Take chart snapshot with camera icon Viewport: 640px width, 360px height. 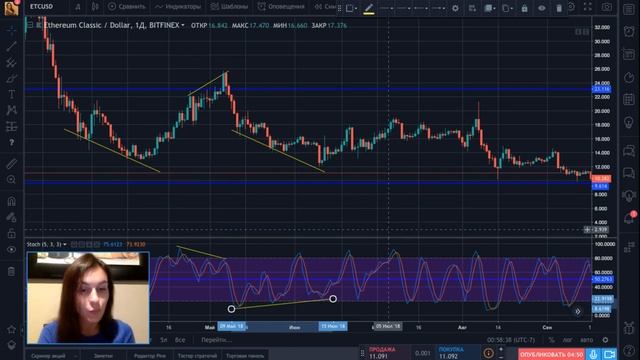(607, 7)
